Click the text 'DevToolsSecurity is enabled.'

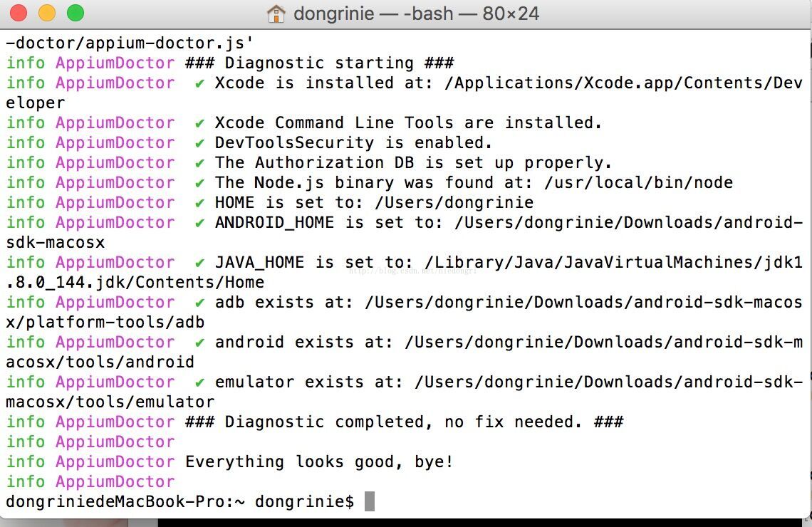[354, 143]
